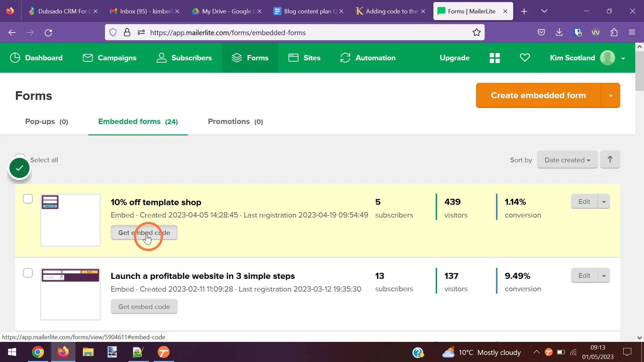Open the apps grid icon in MailerLite header

tap(494, 58)
